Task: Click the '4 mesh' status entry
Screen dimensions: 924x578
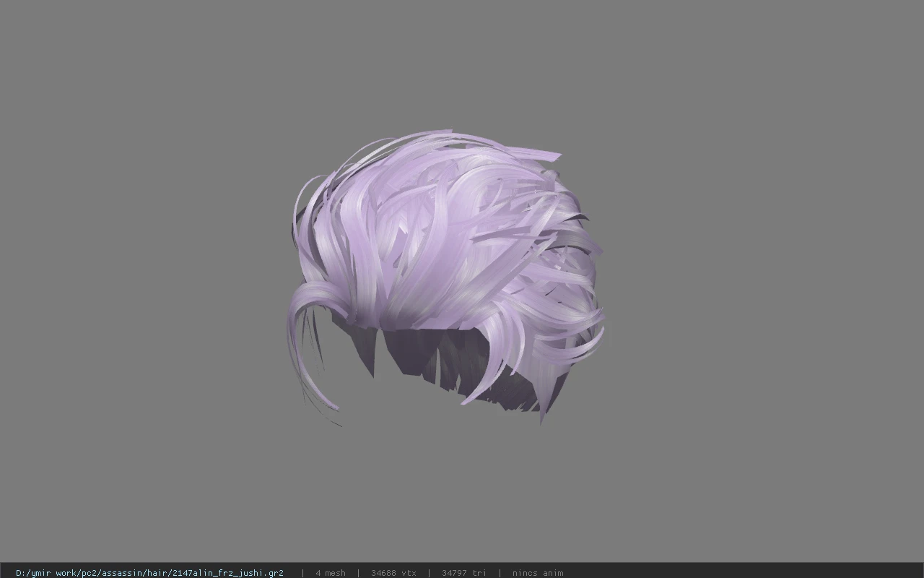Action: pos(331,573)
